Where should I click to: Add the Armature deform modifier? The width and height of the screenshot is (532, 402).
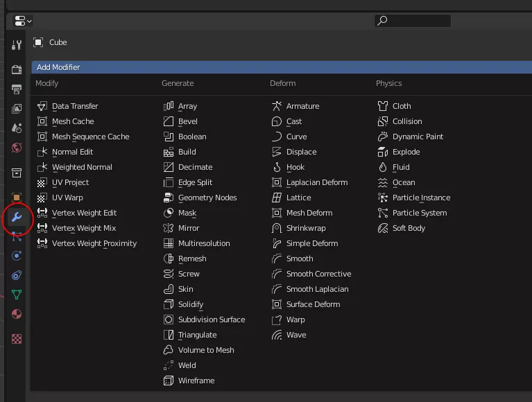tap(302, 106)
